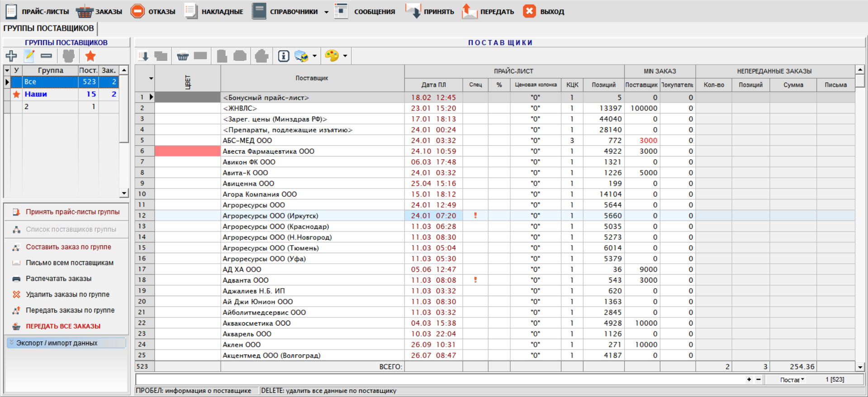Screen dimensions: 868x397
Task: Click the ПЕРЕДАТЬ send button
Action: 488,11
